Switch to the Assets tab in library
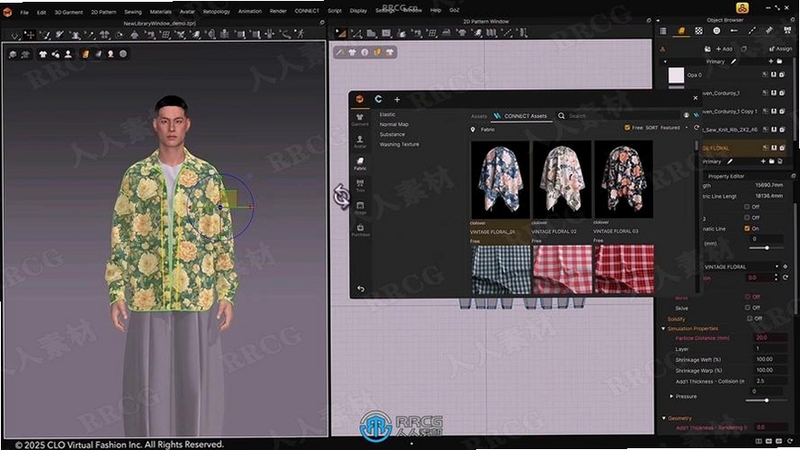This screenshot has height=450, width=800. (479, 116)
